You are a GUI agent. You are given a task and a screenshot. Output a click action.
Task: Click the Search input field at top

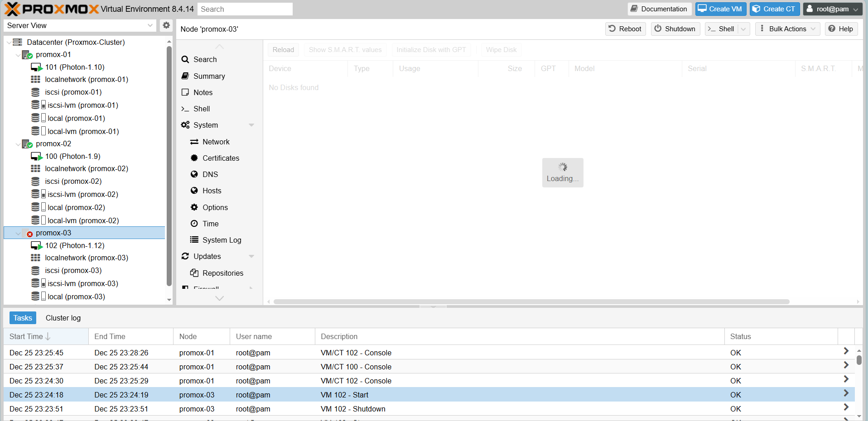[x=245, y=9]
